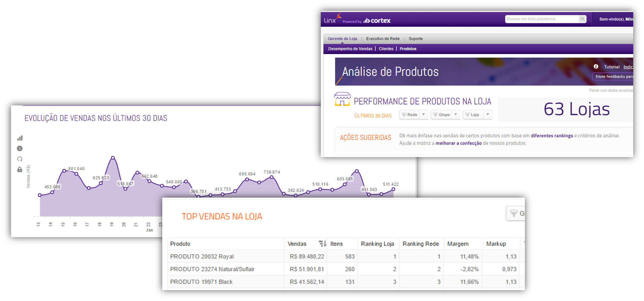644x301 pixels.
Task: Click the Linx logo in the header
Action: click(333, 19)
